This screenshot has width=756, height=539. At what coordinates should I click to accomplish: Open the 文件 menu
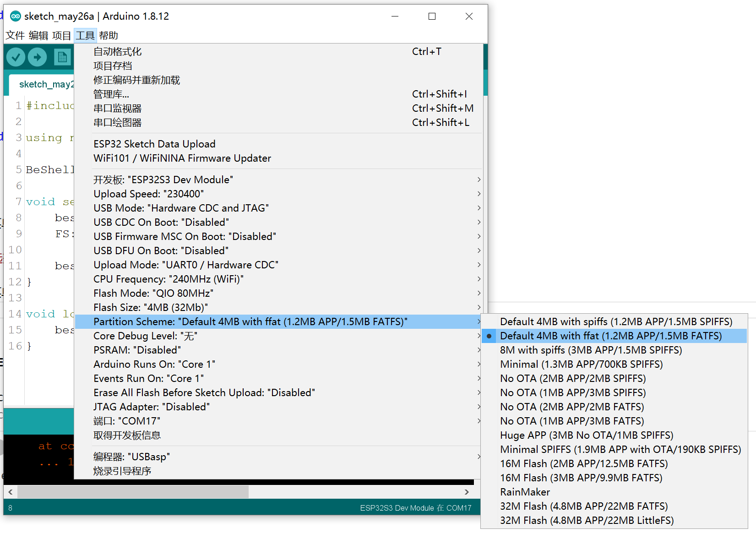15,36
